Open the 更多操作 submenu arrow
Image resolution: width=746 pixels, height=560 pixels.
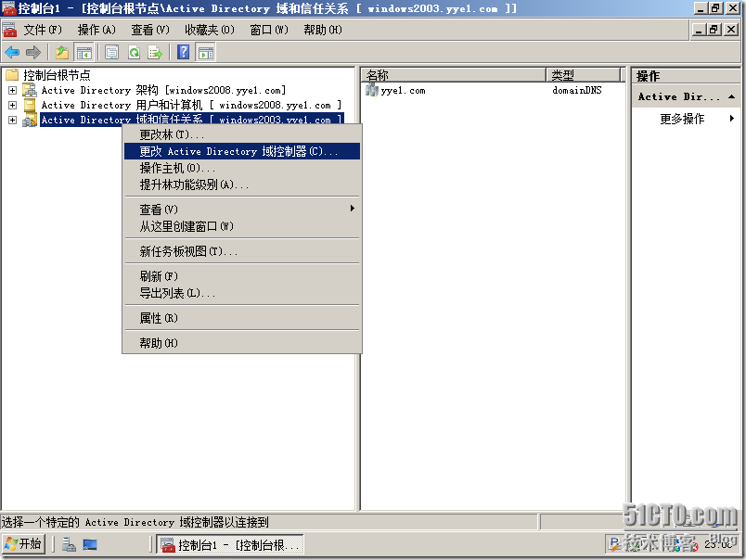[732, 119]
